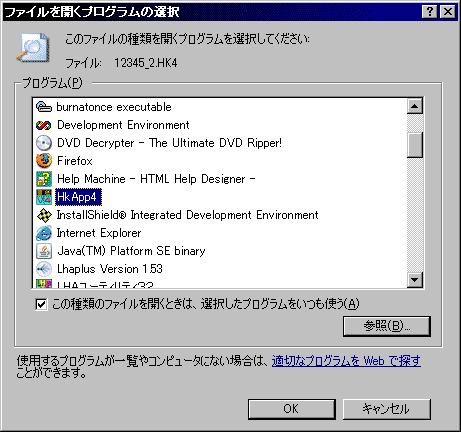461x432 pixels.
Task: Click the program list scrollbar thumb
Action: [415, 145]
